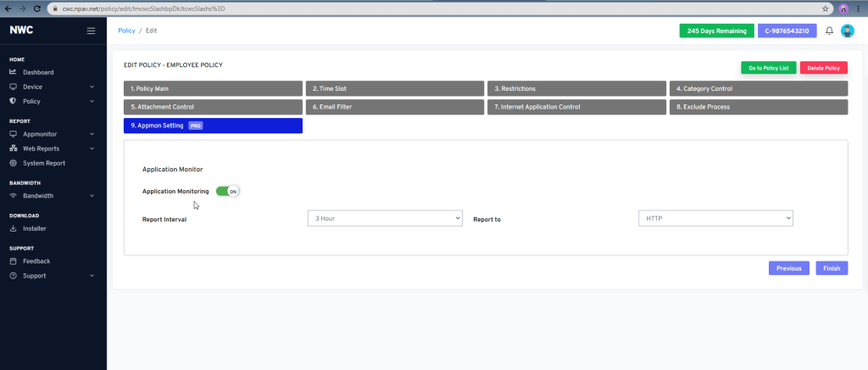The image size is (868, 370).
Task: Click the Policy breadcrumb link
Action: click(126, 31)
